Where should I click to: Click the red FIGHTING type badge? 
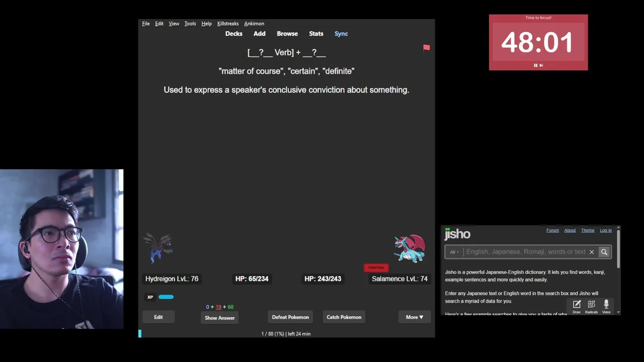tap(376, 267)
